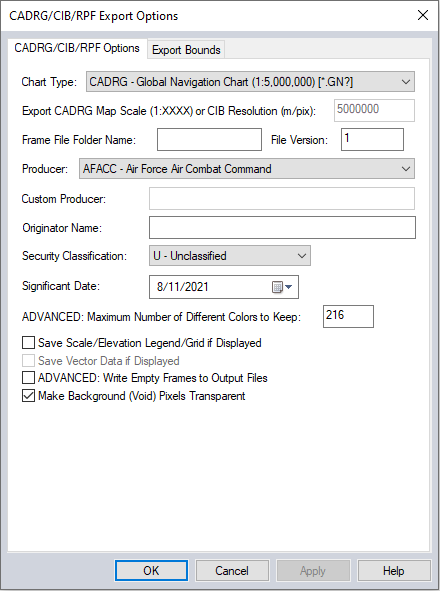
Task: Switch to the Export Bounds tab
Action: coord(186,50)
